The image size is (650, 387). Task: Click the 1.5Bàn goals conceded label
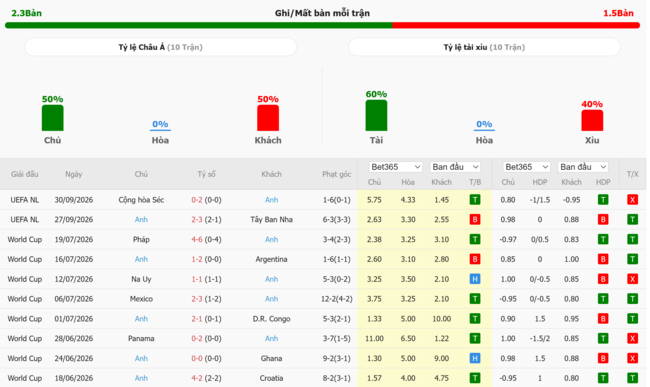[x=618, y=13]
